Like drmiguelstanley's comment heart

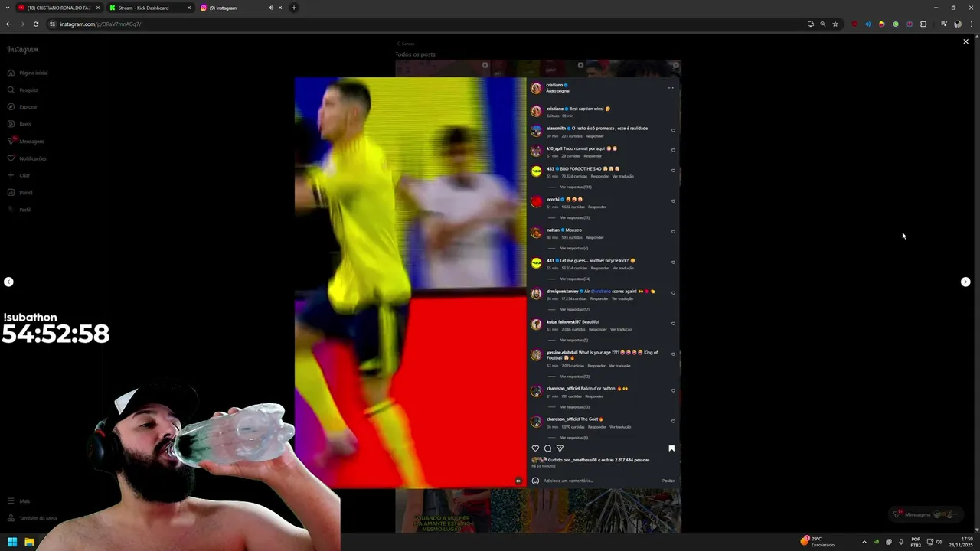(673, 293)
